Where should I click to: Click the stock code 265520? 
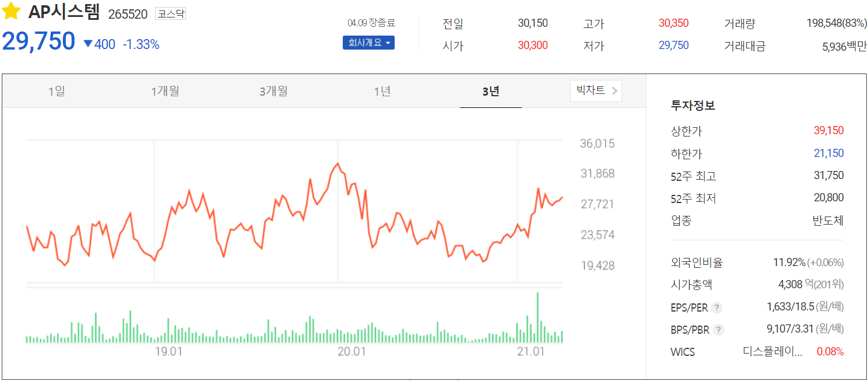click(x=128, y=14)
